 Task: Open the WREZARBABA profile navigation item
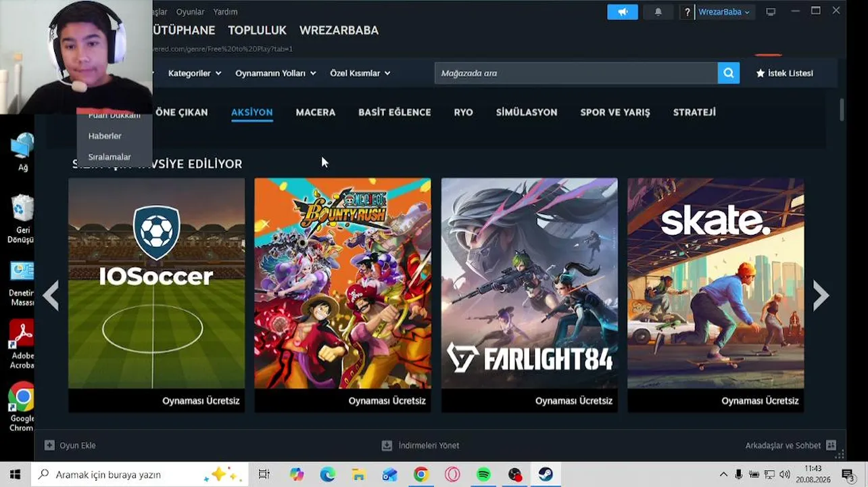(339, 30)
